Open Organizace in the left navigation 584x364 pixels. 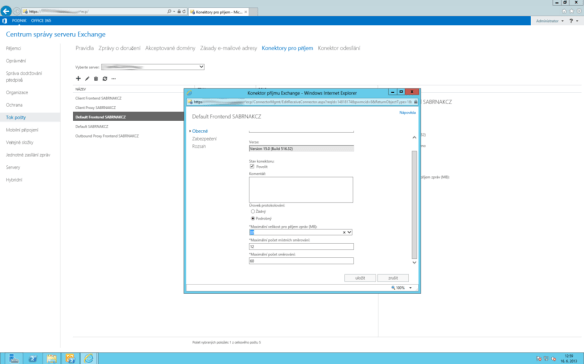[17, 92]
